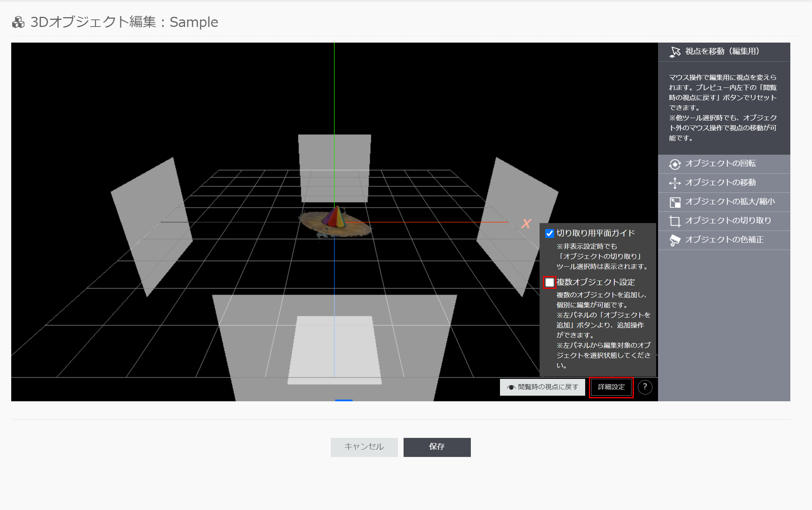
Task: Open the オブジェクトの色補正 menu item
Action: click(724, 240)
